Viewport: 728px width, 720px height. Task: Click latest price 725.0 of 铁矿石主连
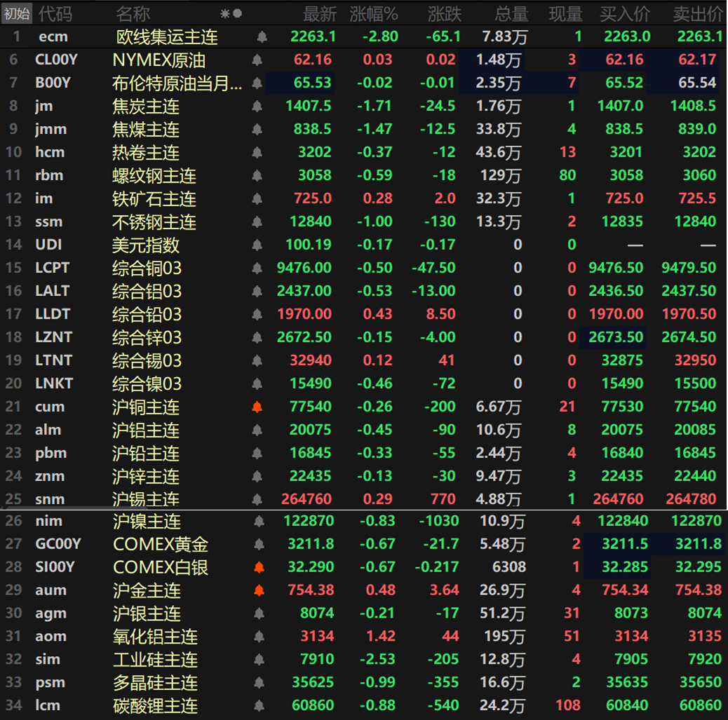313,198
